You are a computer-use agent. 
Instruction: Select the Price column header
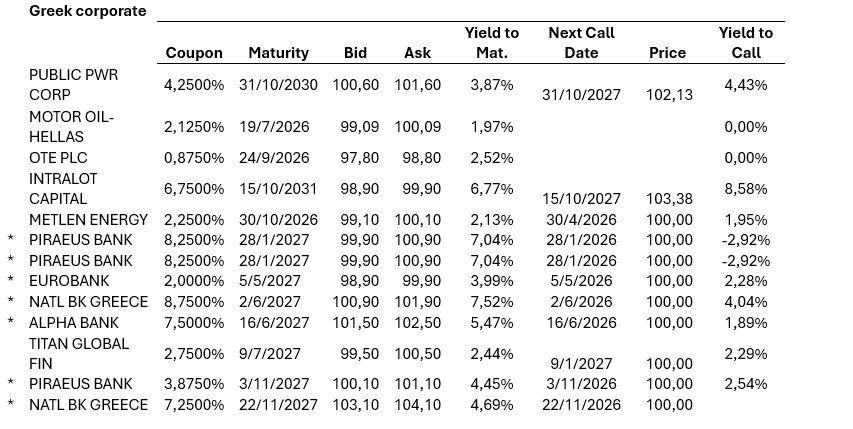coord(667,53)
